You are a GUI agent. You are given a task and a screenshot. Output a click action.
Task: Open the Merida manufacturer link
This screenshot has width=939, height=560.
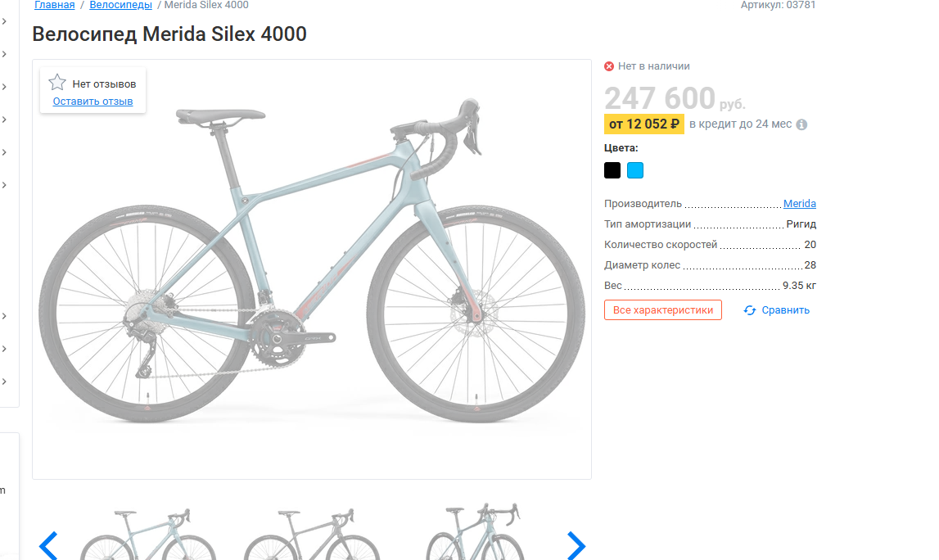coord(799,204)
